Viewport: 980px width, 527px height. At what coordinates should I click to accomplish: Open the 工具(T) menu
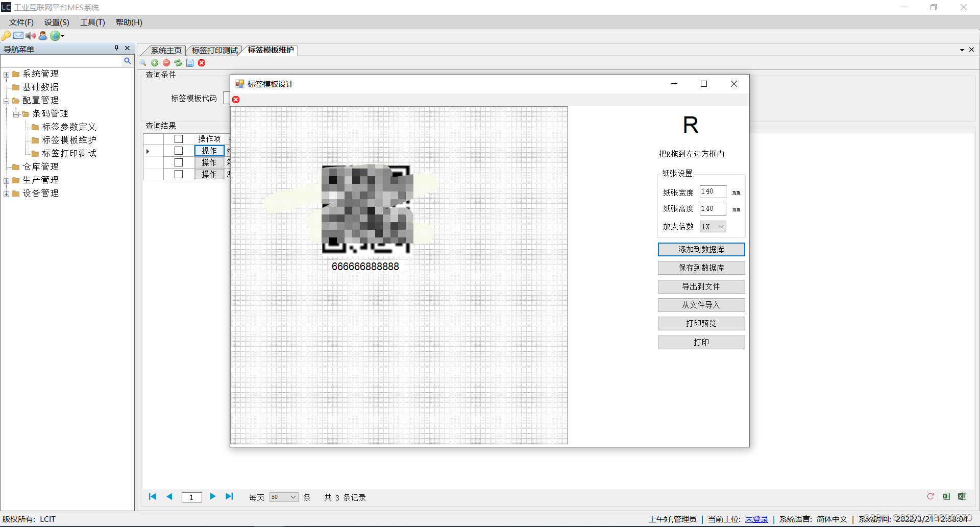point(92,22)
